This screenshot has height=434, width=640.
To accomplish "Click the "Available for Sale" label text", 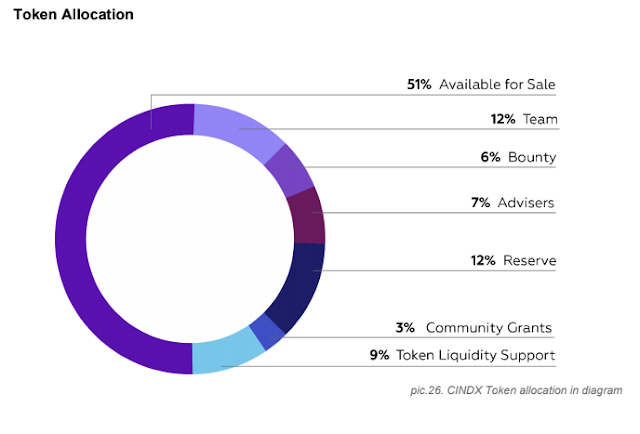I will (498, 85).
